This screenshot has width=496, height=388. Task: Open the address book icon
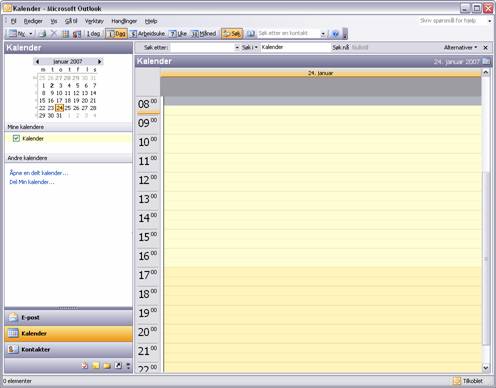[251, 34]
